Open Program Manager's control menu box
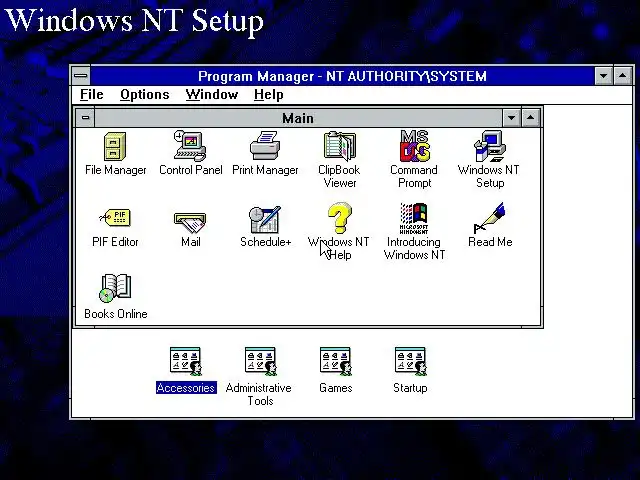640x480 pixels. click(81, 76)
